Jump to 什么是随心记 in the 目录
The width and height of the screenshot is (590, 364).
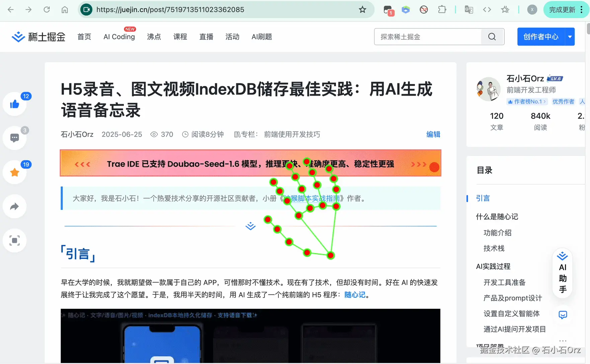[497, 217]
